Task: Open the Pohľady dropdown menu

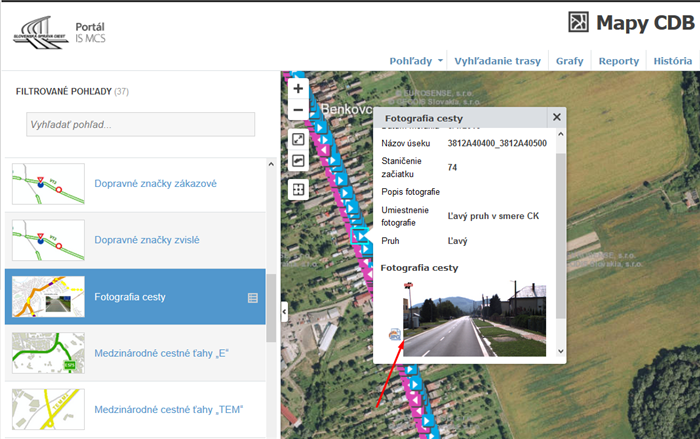Action: click(x=416, y=61)
